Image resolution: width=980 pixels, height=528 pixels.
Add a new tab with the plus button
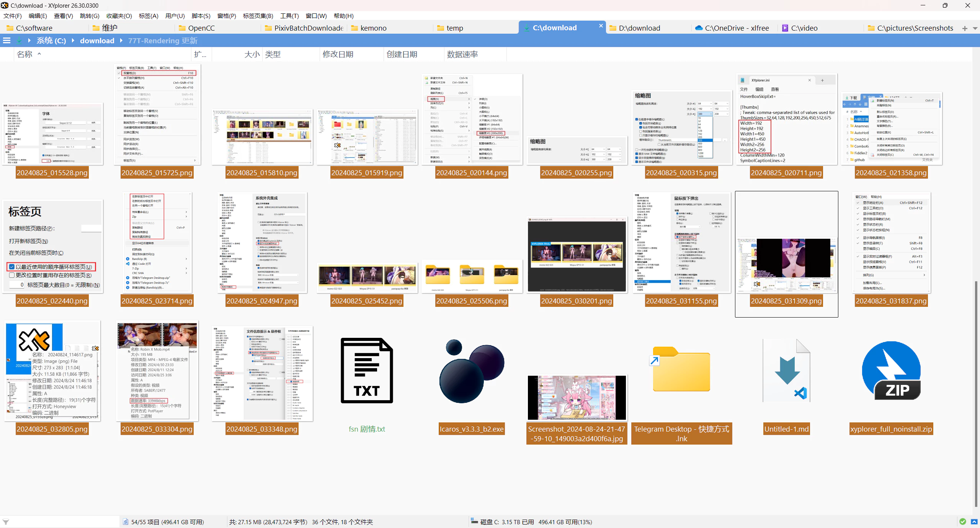coord(965,28)
